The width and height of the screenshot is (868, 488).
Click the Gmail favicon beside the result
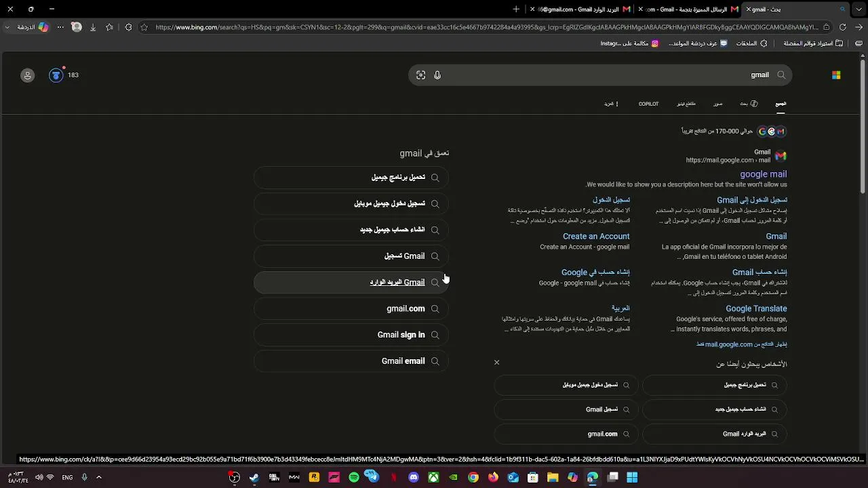click(x=781, y=156)
